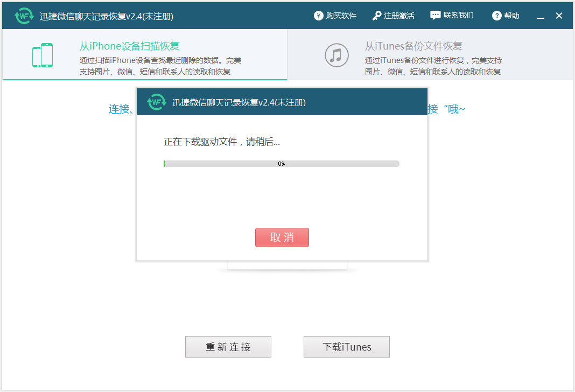Switch to 从iTunes备份文件恢复 tab heading
575x392 pixels.
click(413, 46)
